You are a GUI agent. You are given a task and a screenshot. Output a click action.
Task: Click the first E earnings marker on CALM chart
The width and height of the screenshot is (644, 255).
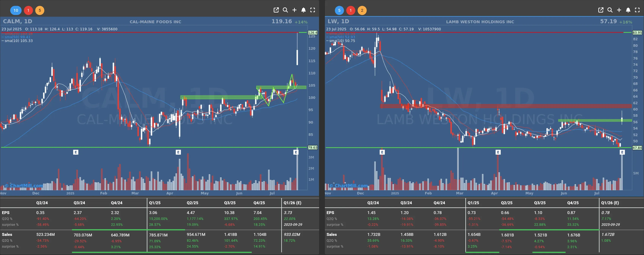76,152
